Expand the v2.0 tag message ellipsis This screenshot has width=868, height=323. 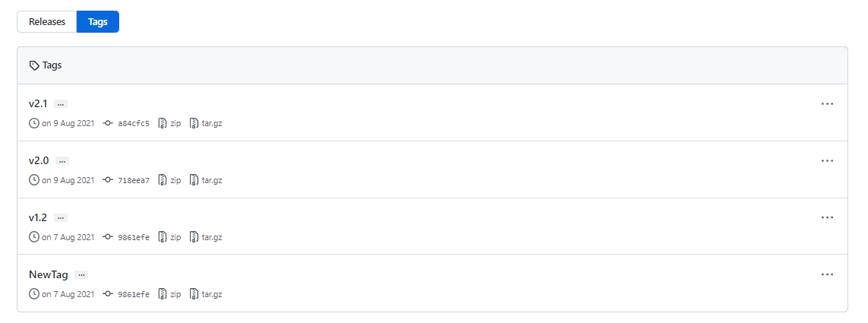(62, 161)
